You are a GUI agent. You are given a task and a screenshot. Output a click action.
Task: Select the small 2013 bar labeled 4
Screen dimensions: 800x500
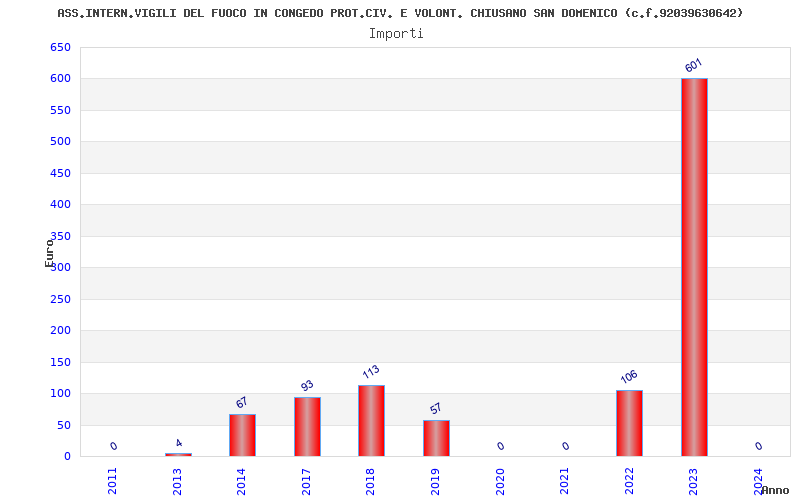point(178,455)
